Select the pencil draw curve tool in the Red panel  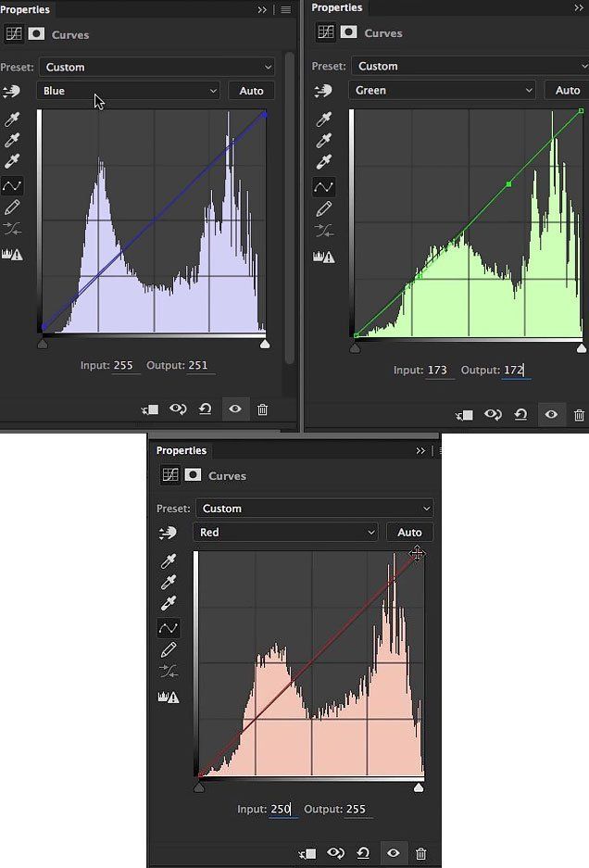169,649
